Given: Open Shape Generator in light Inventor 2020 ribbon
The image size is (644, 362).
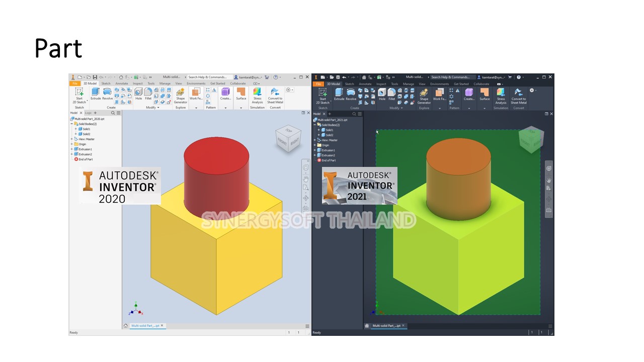Looking at the screenshot, I should pos(180,95).
